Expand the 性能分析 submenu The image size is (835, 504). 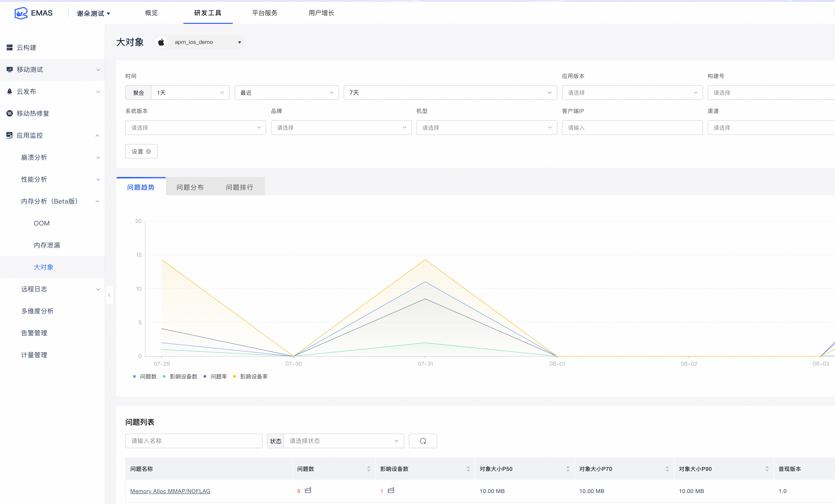[98, 180]
